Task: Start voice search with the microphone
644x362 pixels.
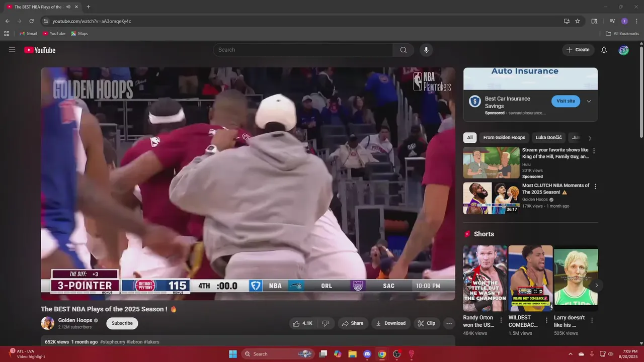Action: pos(426,50)
